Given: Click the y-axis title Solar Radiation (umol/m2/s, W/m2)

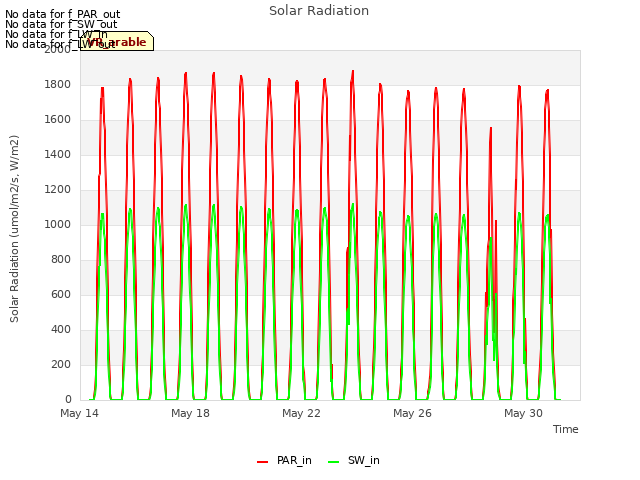Looking at the screenshot, I should (x=14, y=229).
